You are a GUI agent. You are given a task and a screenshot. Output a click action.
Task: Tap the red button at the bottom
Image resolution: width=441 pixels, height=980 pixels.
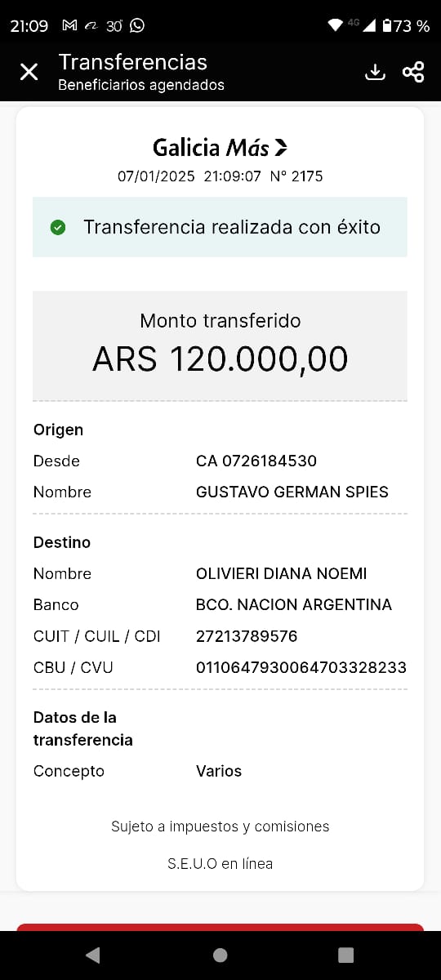tap(220, 927)
